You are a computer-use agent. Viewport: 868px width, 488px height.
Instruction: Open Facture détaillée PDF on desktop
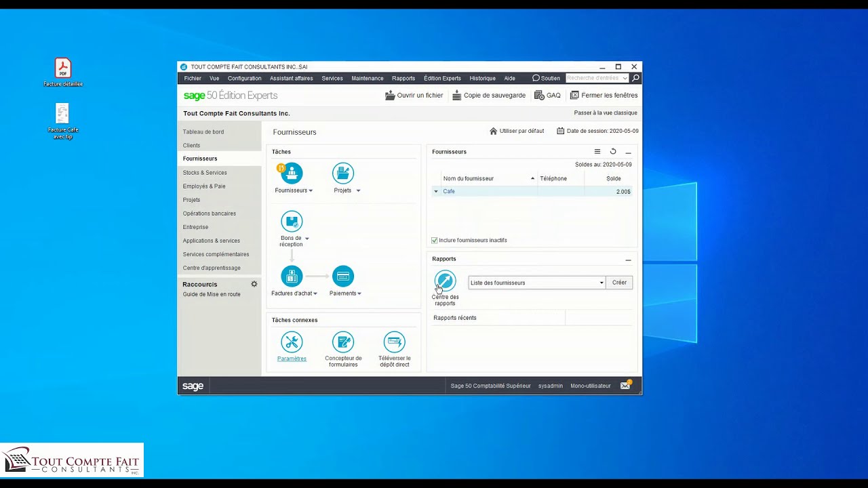(x=63, y=73)
